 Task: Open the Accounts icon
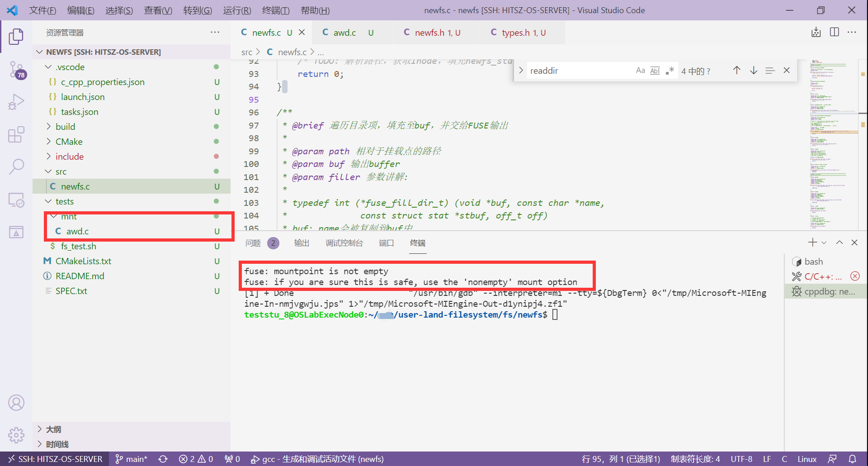(16, 403)
